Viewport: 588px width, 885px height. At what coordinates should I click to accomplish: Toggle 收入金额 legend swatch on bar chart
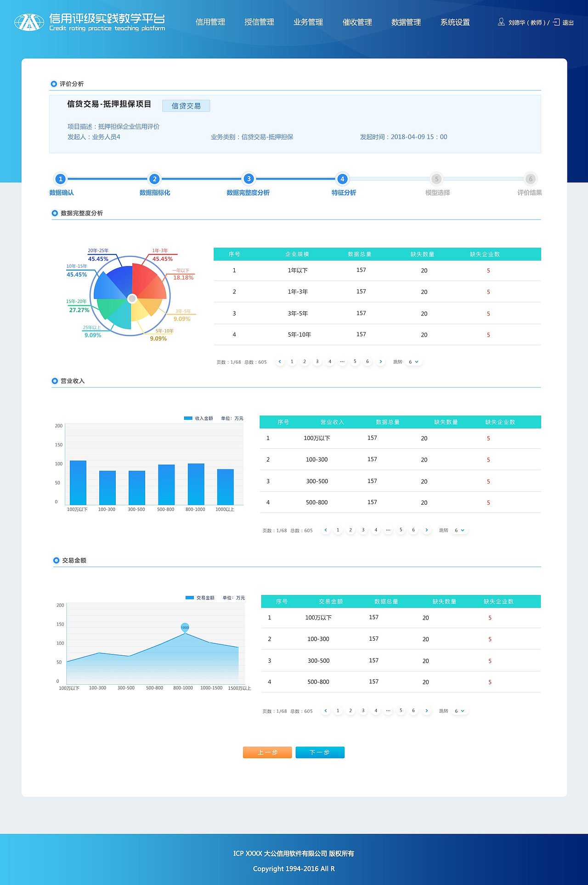coord(188,418)
